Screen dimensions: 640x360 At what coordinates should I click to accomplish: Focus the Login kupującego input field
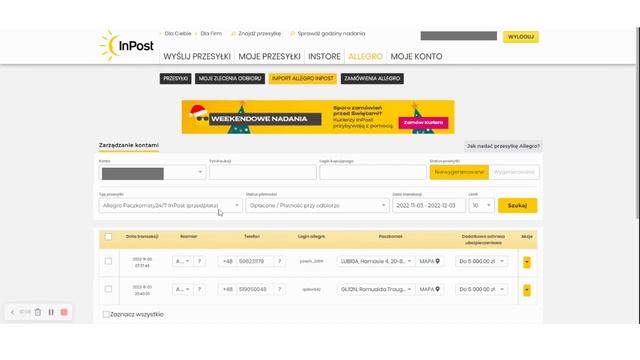pos(373,172)
